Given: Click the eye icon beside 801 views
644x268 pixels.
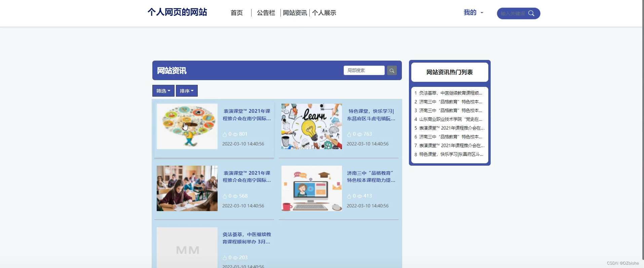Looking at the screenshot, I should click(235, 134).
